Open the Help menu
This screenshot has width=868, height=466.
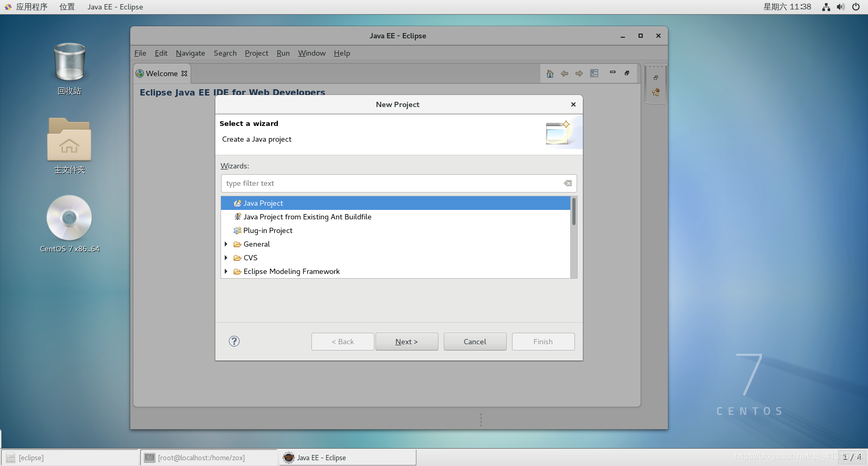(x=342, y=53)
